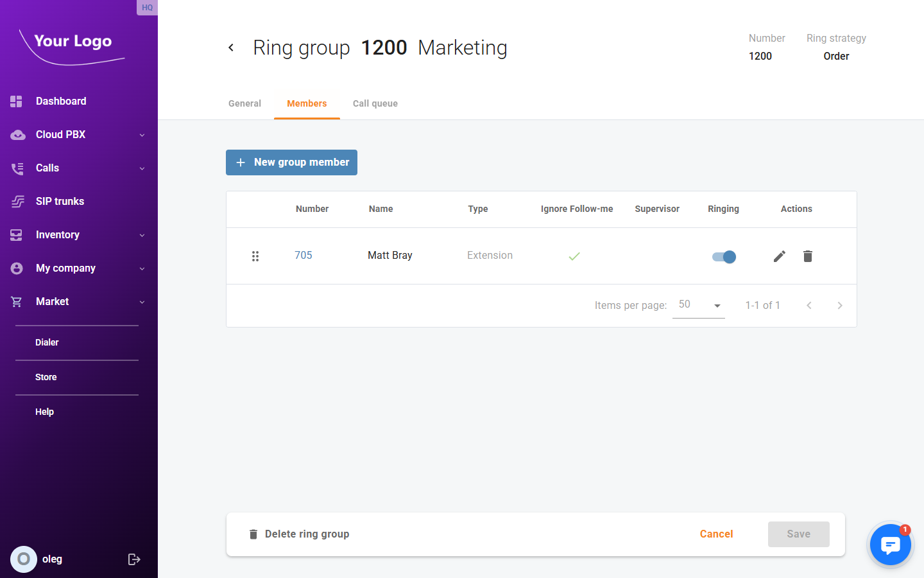Select the SIP trunks sidebar icon
Viewport: 924px width, 578px height.
click(17, 201)
